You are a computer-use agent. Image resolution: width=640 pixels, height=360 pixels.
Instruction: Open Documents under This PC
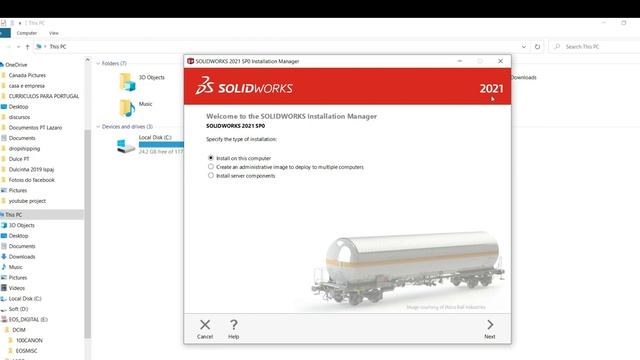22,247
